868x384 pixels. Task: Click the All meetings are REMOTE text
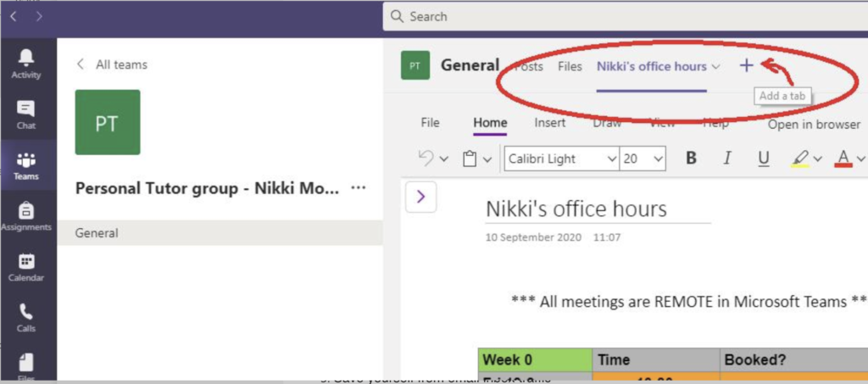click(688, 302)
